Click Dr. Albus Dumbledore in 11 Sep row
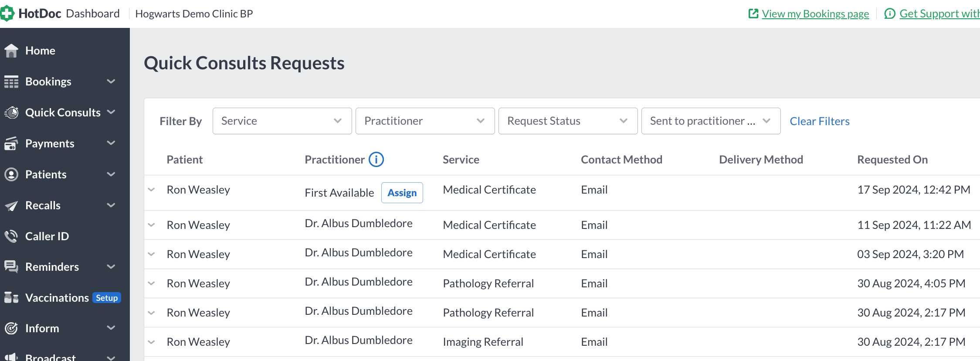 pos(359,223)
